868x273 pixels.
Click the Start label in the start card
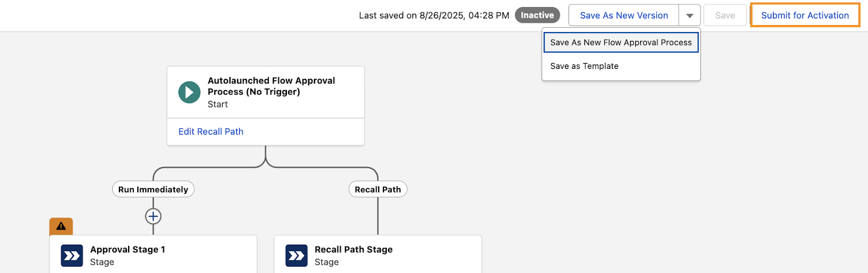pyautogui.click(x=218, y=104)
